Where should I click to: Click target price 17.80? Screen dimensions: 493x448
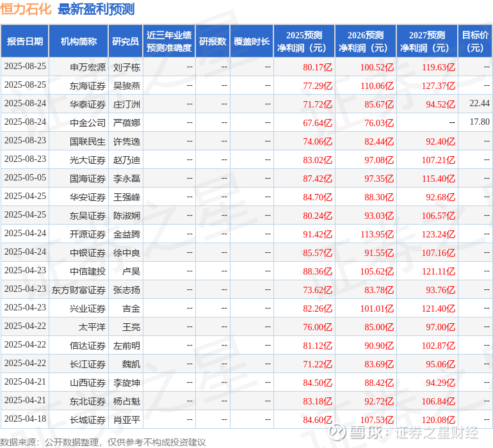point(480,122)
